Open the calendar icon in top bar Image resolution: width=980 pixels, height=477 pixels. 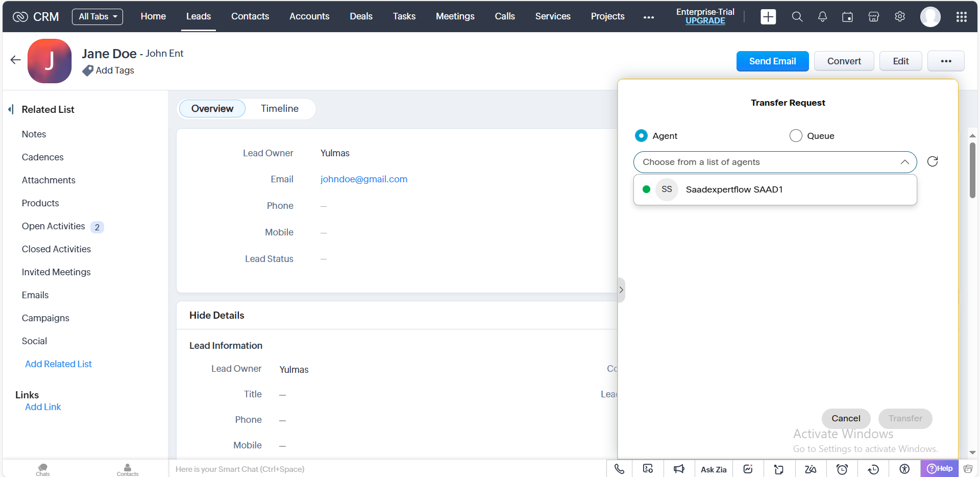pos(847,17)
